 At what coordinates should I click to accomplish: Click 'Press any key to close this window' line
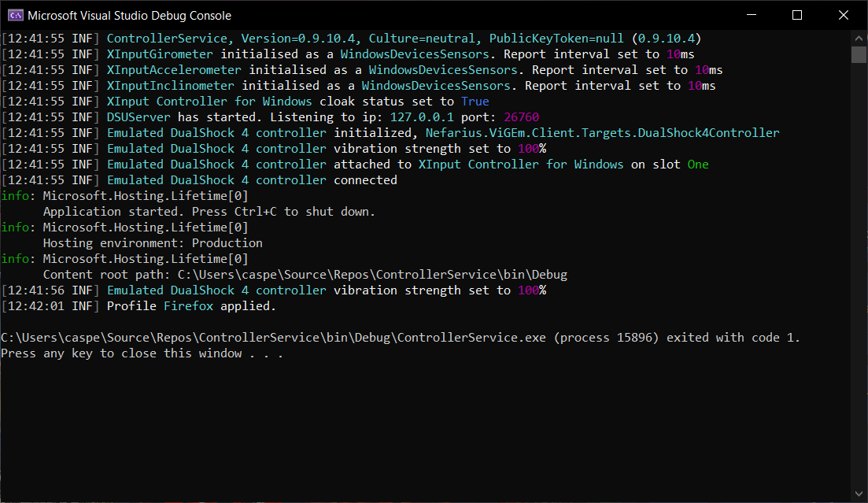point(142,353)
